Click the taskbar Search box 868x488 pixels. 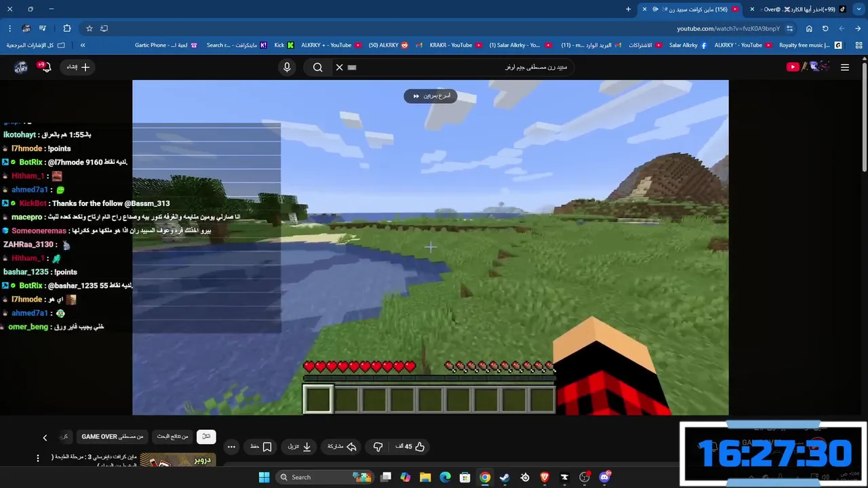pyautogui.click(x=324, y=477)
